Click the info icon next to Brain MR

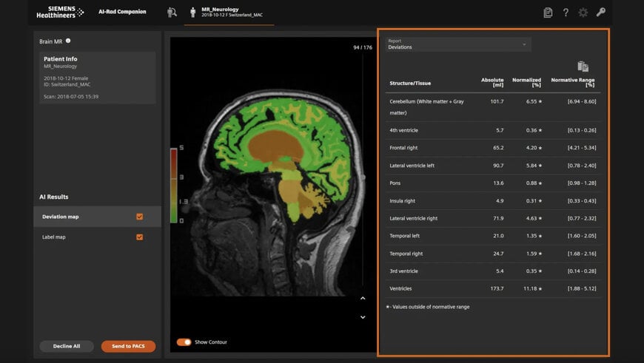click(68, 41)
